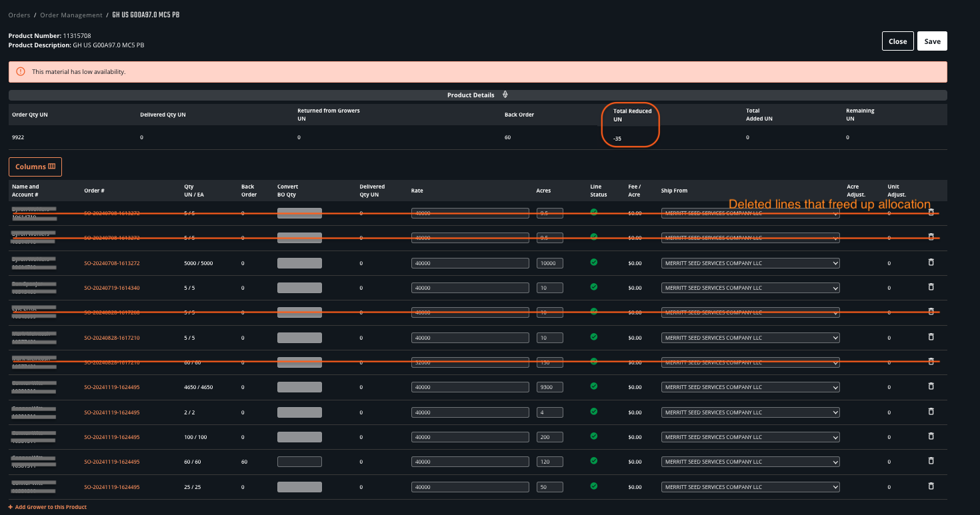Click green status check on 4 acres row
Image resolution: width=980 pixels, height=515 pixels.
point(594,411)
